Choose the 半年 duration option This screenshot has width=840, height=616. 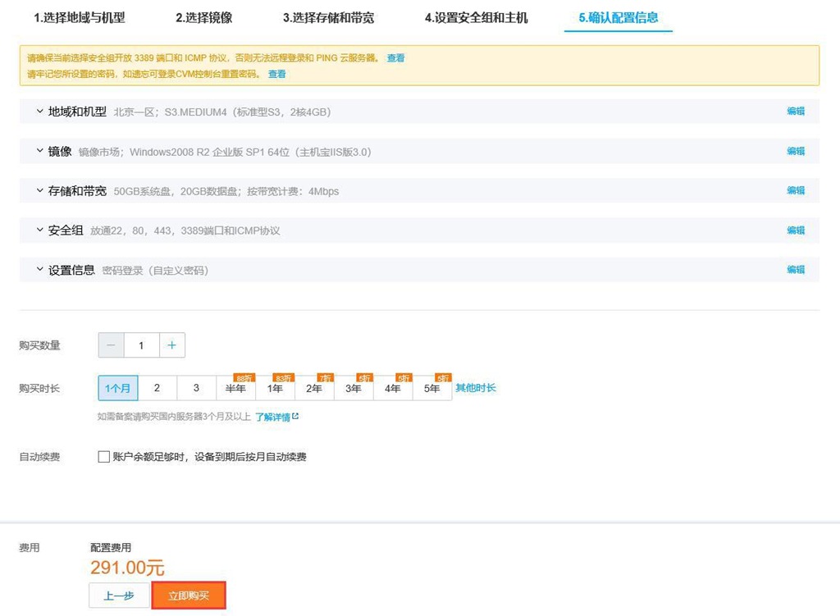click(235, 388)
